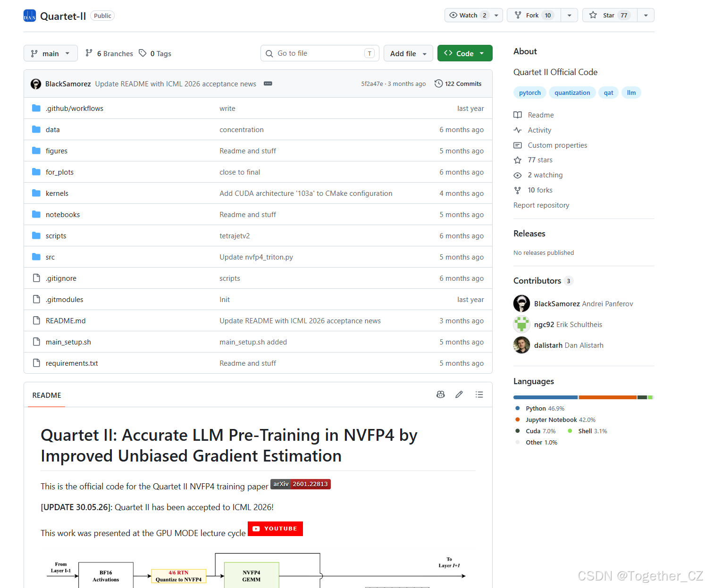This screenshot has width=705, height=588.
Task: Click the Report repository link
Action: pos(541,205)
